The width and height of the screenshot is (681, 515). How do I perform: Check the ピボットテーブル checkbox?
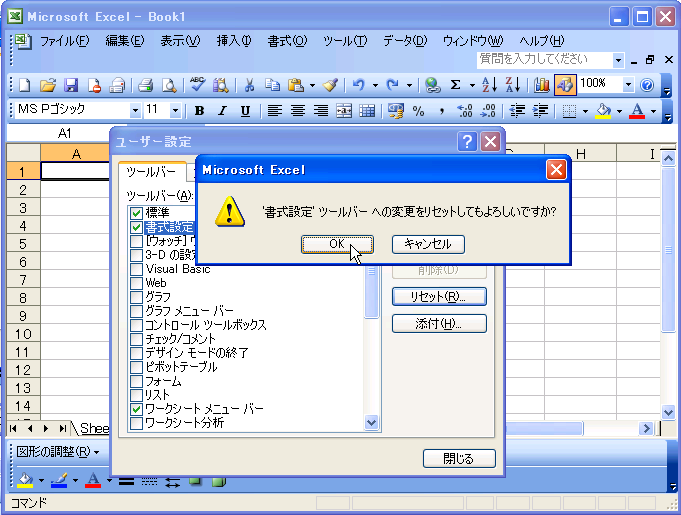pos(136,367)
